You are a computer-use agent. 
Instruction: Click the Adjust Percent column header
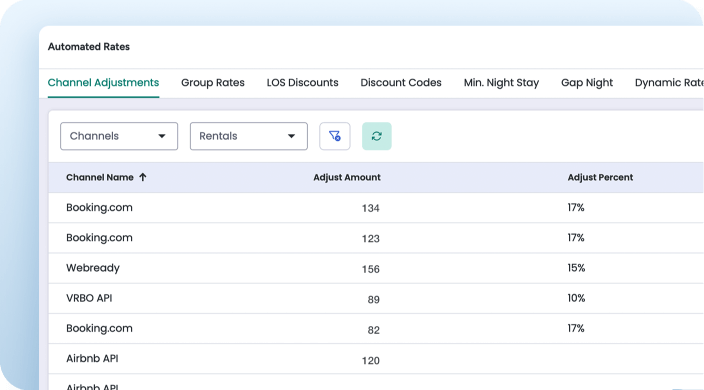[x=600, y=177]
